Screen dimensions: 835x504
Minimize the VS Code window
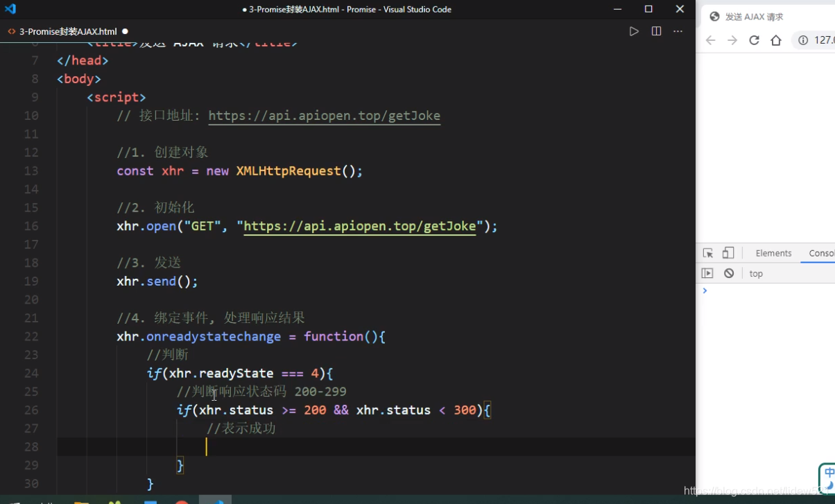(x=617, y=9)
